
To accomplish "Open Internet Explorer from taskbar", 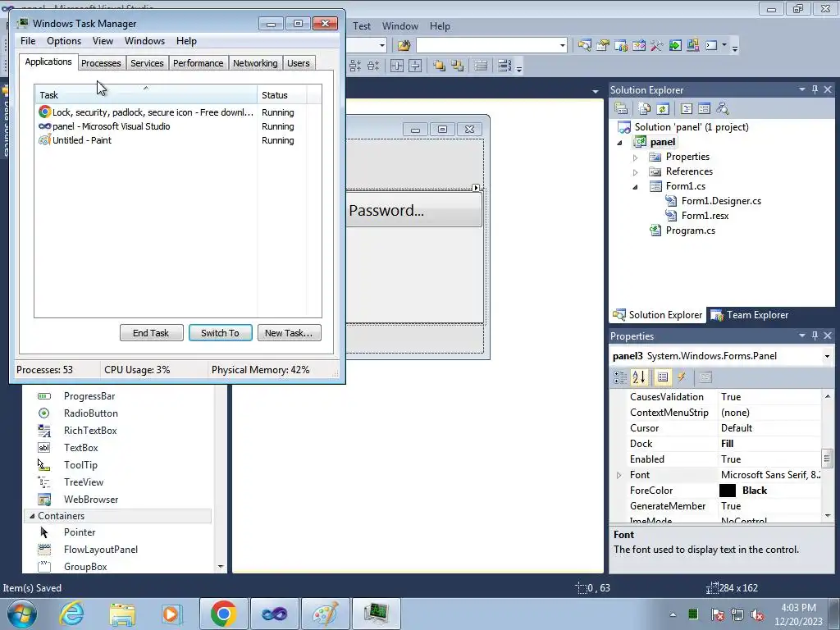I will (x=72, y=614).
